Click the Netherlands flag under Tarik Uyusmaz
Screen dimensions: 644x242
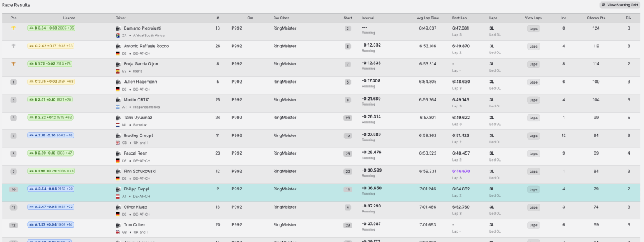coord(118,125)
